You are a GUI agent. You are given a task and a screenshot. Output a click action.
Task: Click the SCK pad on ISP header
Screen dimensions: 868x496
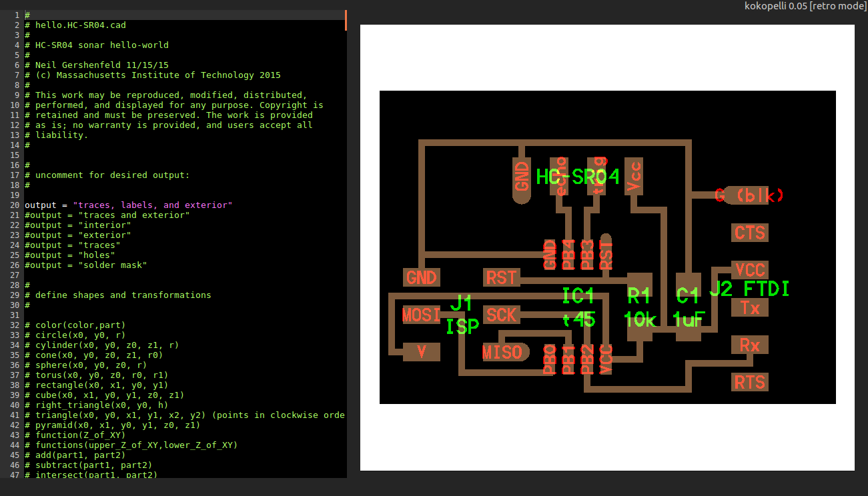pos(501,314)
